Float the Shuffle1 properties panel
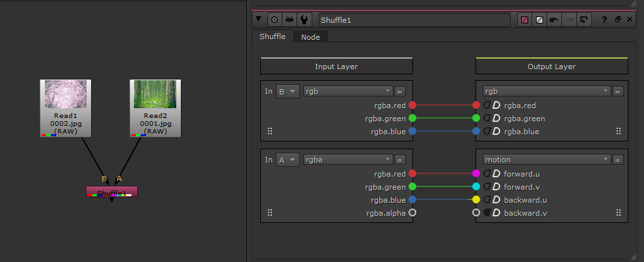This screenshot has width=644, height=262. [617, 20]
